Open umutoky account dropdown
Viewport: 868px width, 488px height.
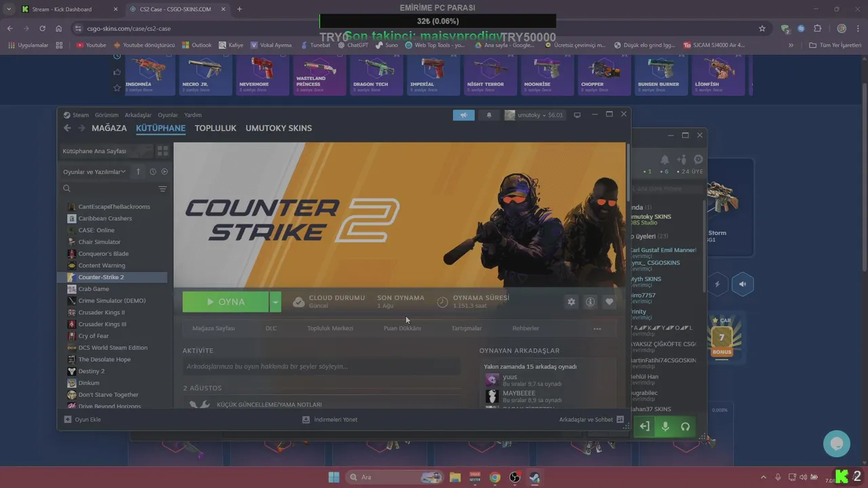(x=534, y=115)
